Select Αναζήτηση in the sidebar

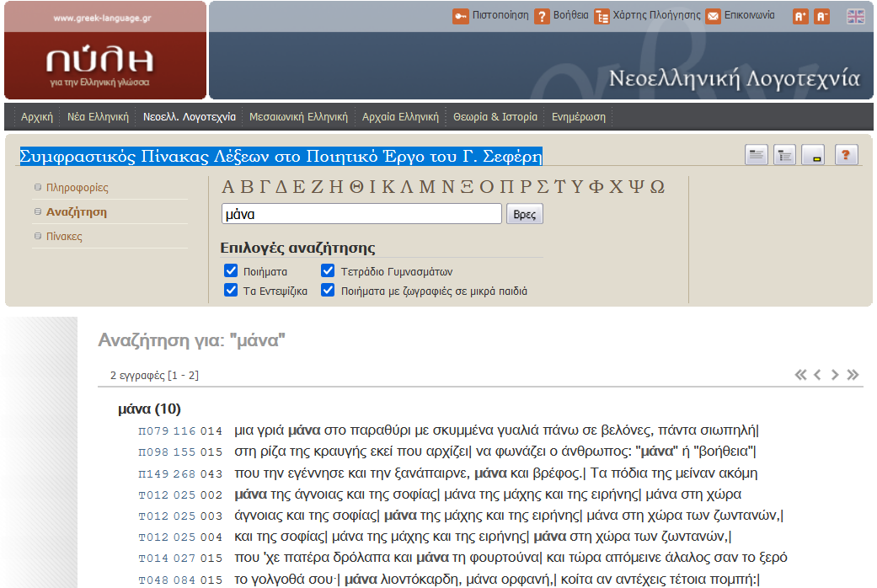point(76,212)
